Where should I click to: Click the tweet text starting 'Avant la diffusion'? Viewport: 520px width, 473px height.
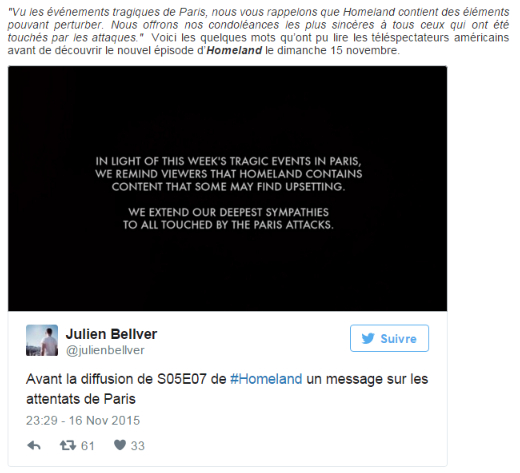(227, 389)
